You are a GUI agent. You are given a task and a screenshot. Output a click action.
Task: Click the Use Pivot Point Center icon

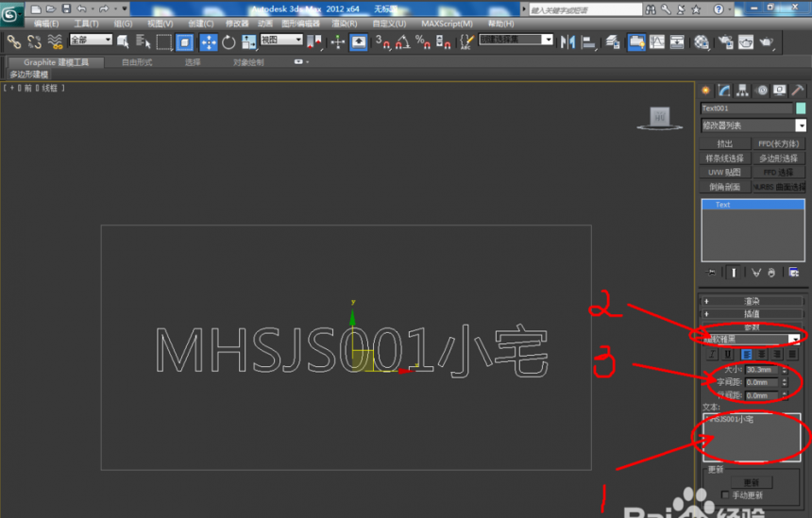click(314, 42)
